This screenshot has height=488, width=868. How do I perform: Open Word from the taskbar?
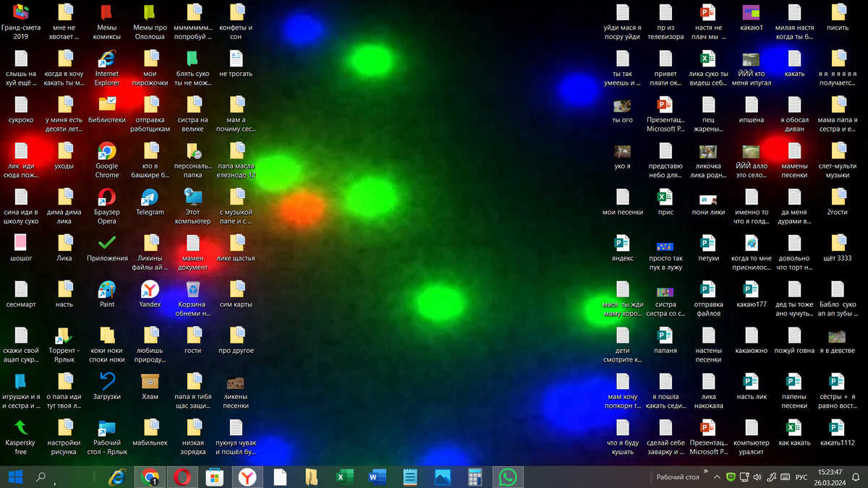point(377,477)
